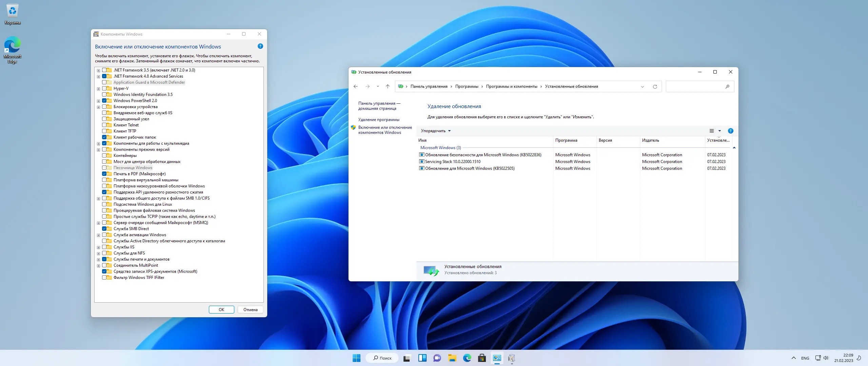Click the Удаление программы link
This screenshot has height=366, width=868.
coord(379,120)
